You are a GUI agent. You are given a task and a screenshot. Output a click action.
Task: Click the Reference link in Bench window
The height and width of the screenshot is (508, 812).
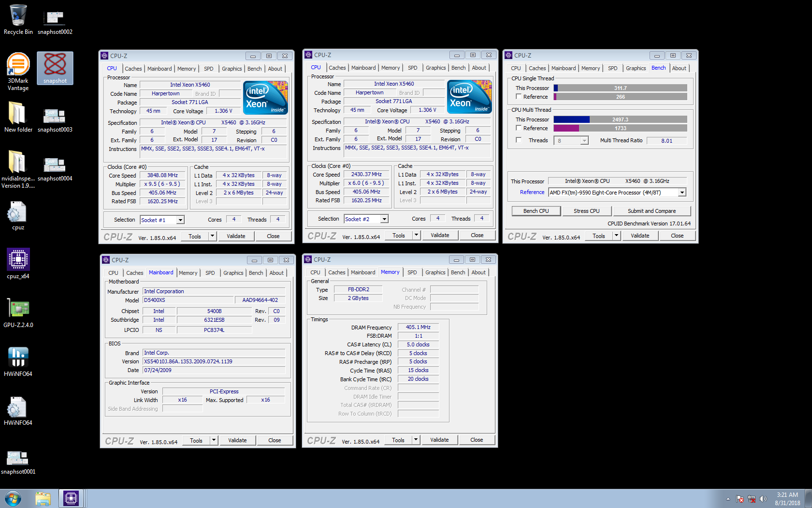pos(532,192)
